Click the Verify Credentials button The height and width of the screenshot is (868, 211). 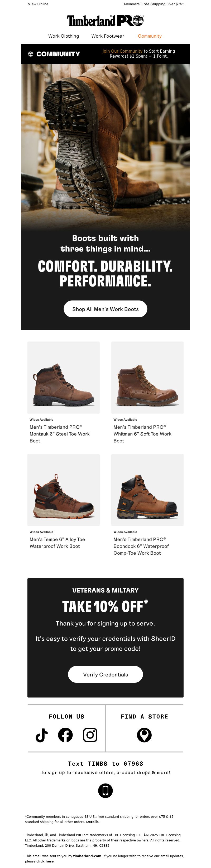coord(105,675)
